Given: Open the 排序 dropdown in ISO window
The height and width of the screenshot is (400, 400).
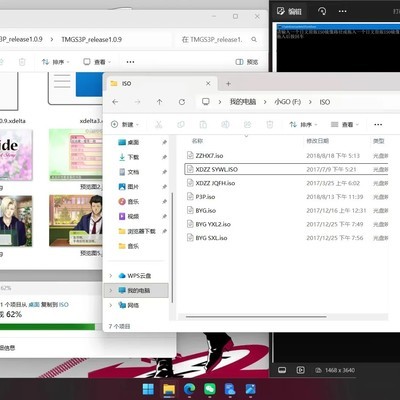Looking at the screenshot, I should pyautogui.click(x=303, y=124).
